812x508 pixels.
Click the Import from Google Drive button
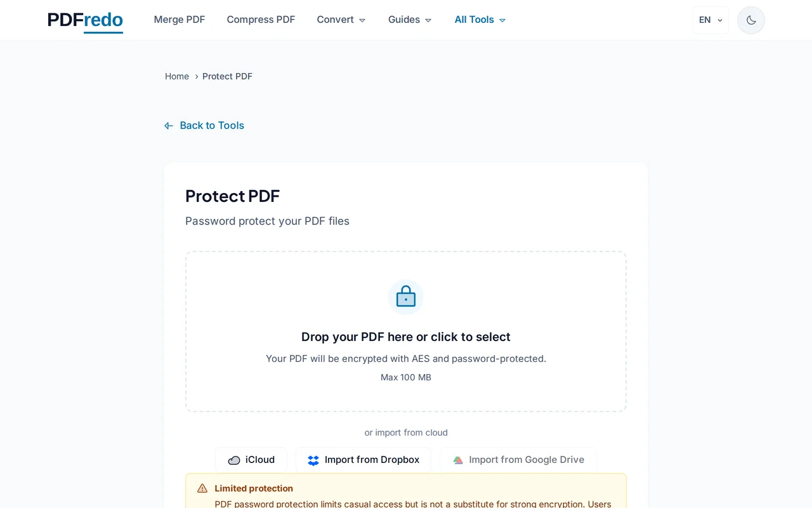pos(518,459)
